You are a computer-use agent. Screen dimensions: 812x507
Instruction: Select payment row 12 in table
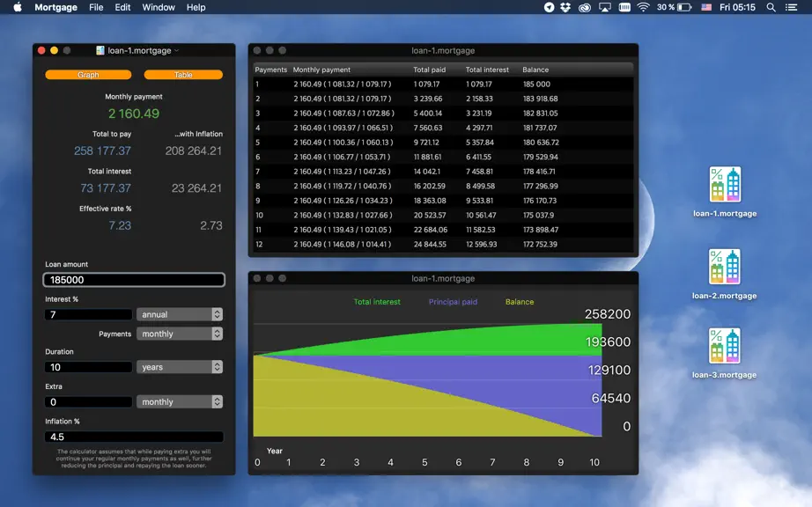pos(443,244)
